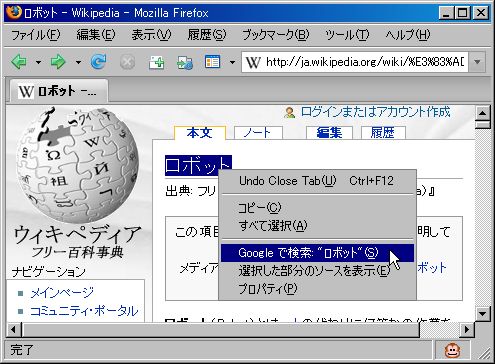
Task: Open the 履歴(S) menu
Action: [207, 35]
